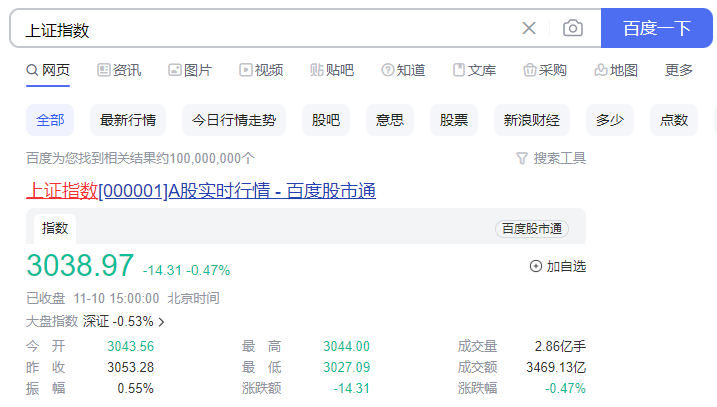Open the 上证指数[000001]A股实时行情 result link
Screen dimensions: 717x407
pyautogui.click(x=201, y=191)
